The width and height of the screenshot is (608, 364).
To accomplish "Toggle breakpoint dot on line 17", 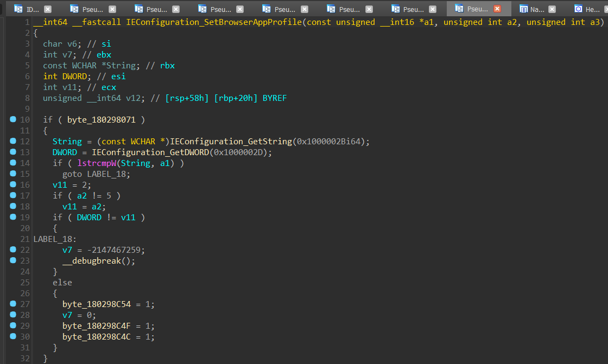I will click(13, 195).
